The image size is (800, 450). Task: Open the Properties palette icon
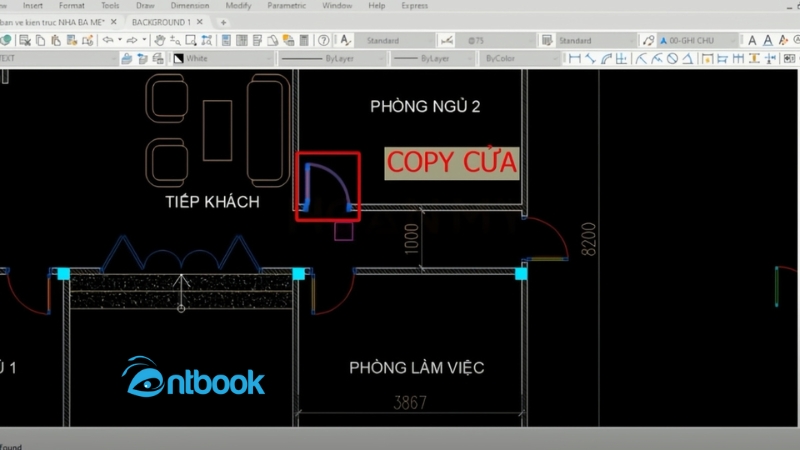click(226, 40)
